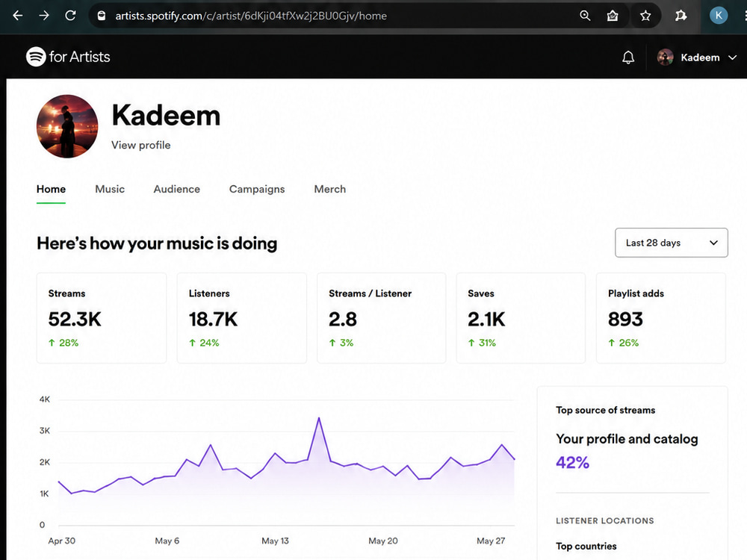Select the Streams 52.3K stat card
The image size is (747, 560).
click(102, 317)
